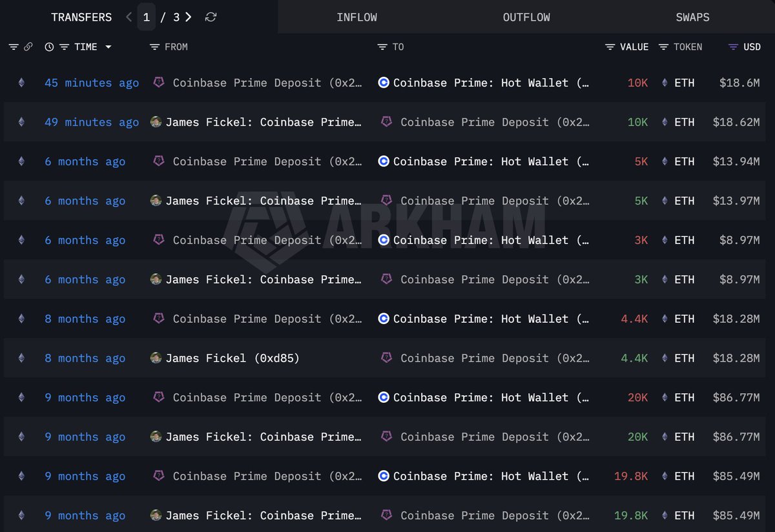The image size is (775, 532).
Task: Open 8 months ago link in James Fickel (0xd85) row
Action: point(85,358)
